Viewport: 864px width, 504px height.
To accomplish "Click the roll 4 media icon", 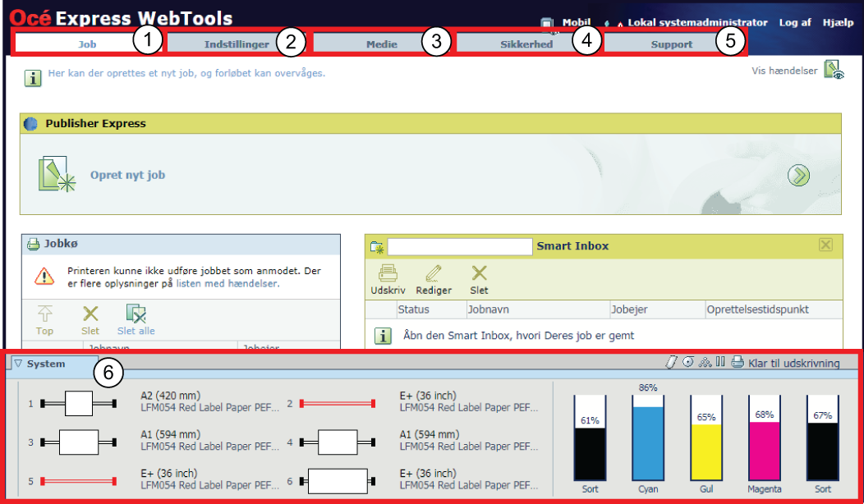I will (x=338, y=442).
